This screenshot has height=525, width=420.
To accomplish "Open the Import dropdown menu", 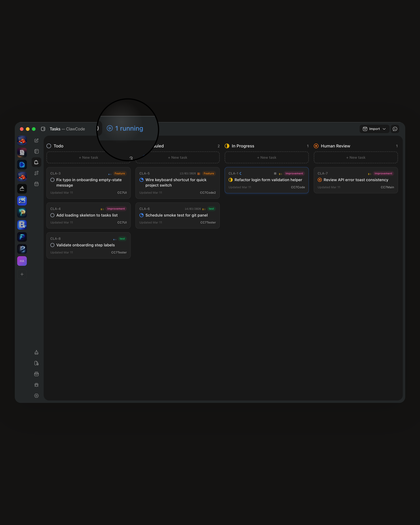I will (x=374, y=129).
